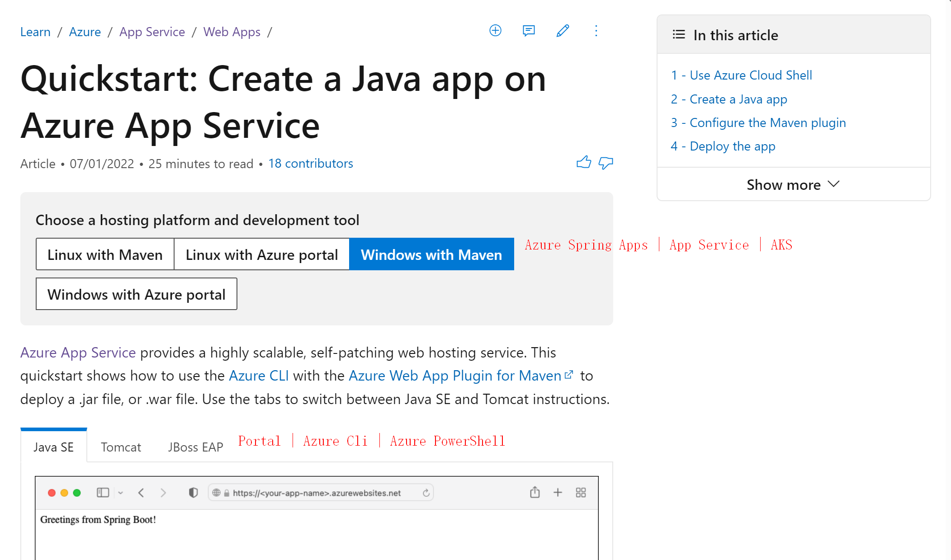951x560 pixels.
Task: Open the Azure CLI link
Action: pyautogui.click(x=259, y=375)
